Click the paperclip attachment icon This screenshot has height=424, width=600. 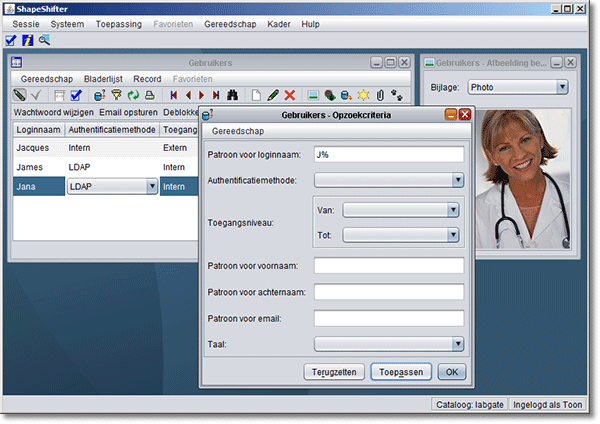[x=380, y=95]
